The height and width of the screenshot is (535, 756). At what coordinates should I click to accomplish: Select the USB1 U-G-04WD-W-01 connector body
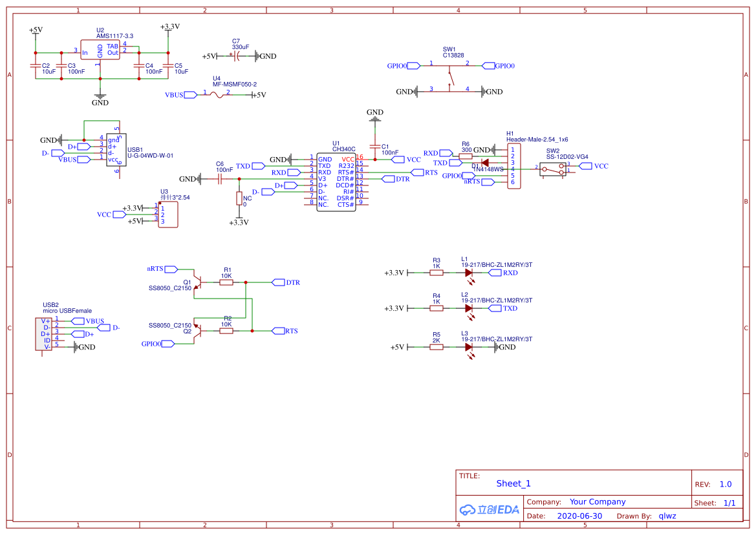[116, 151]
